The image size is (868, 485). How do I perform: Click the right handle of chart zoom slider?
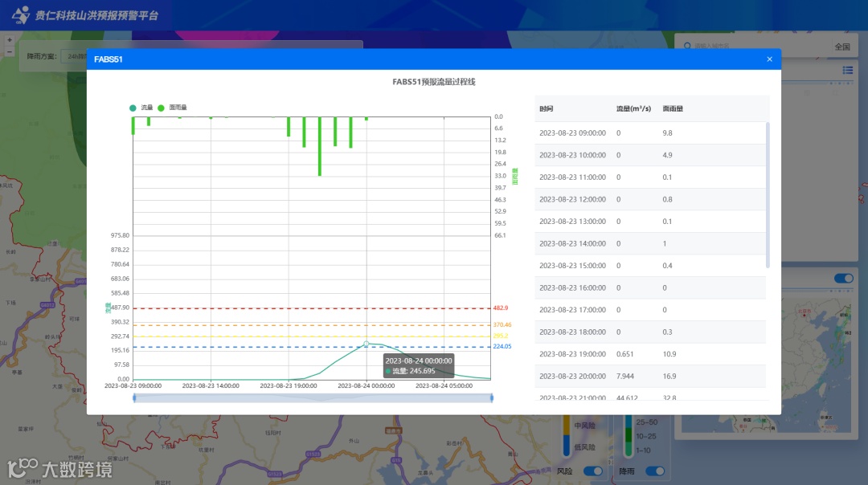tap(492, 397)
